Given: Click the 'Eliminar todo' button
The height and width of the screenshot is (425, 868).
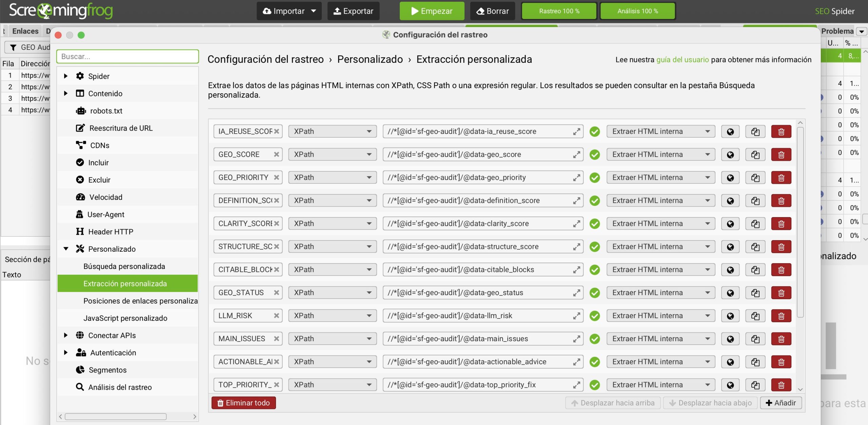Looking at the screenshot, I should [243, 403].
